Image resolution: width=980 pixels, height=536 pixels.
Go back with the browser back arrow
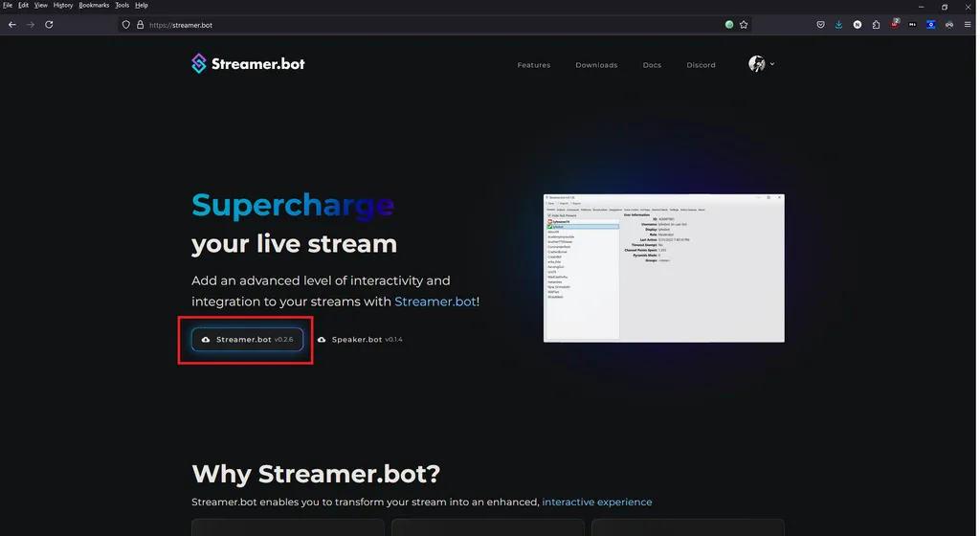pyautogui.click(x=11, y=25)
